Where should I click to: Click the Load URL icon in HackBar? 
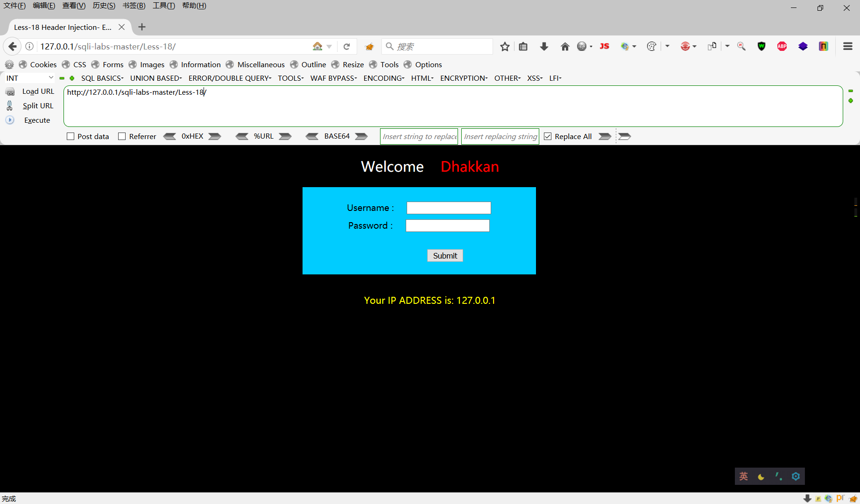pyautogui.click(x=10, y=91)
